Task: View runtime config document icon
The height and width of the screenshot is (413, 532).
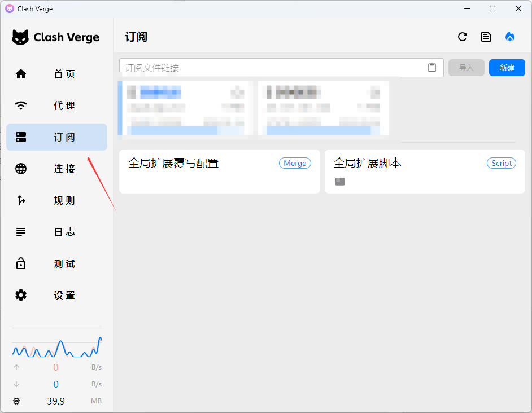Action: click(x=486, y=37)
